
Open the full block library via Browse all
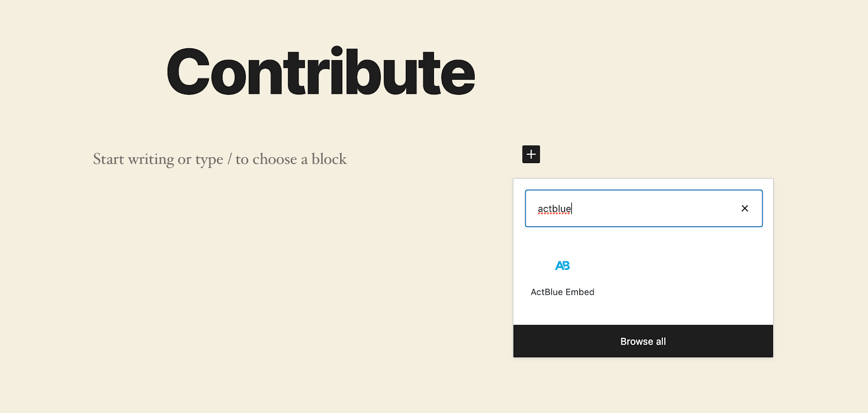tap(643, 341)
